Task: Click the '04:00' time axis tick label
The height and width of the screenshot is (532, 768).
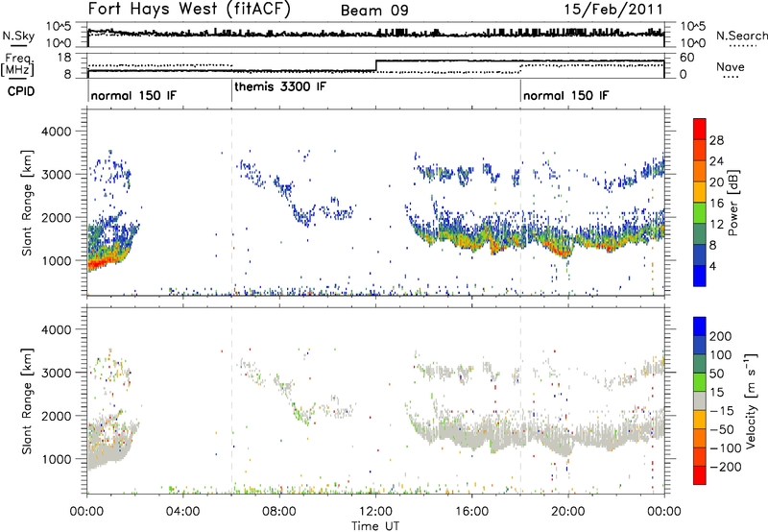Action: click(x=183, y=512)
